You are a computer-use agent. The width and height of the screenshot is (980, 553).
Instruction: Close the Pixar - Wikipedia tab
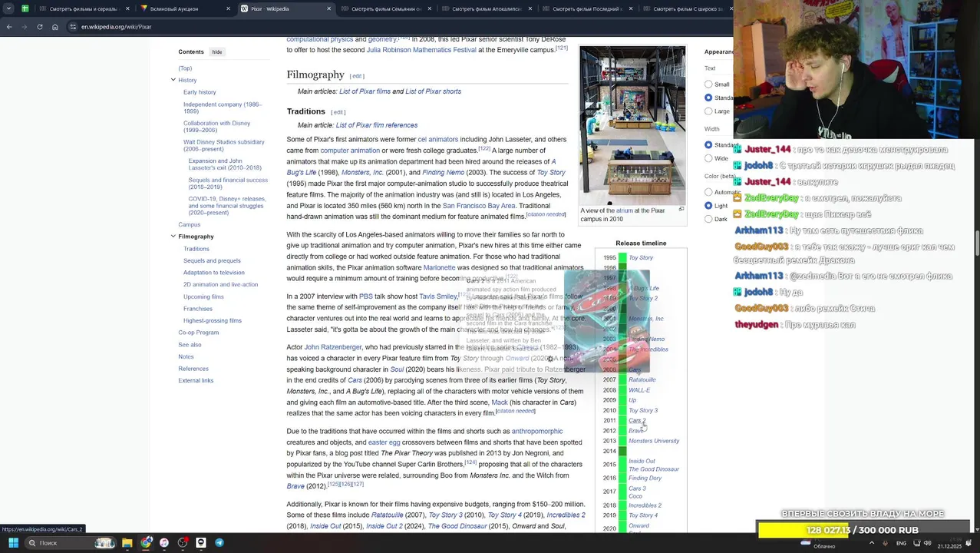click(x=329, y=9)
